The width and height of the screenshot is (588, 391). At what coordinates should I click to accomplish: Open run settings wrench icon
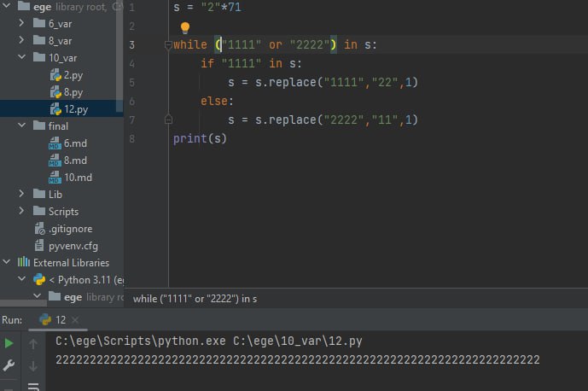[9, 365]
